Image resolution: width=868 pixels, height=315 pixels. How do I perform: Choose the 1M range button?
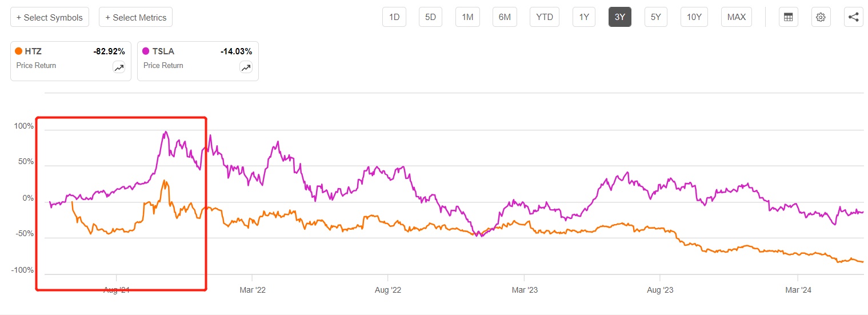tap(467, 17)
